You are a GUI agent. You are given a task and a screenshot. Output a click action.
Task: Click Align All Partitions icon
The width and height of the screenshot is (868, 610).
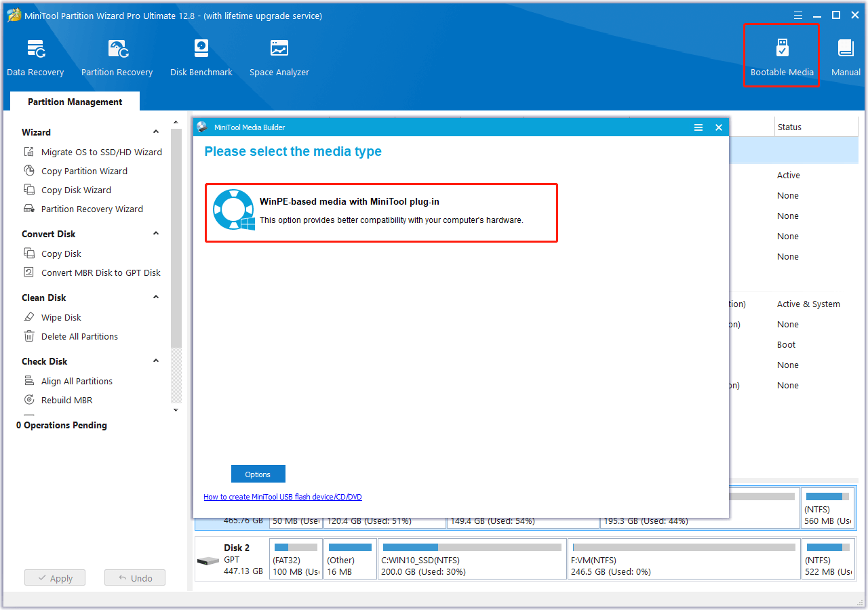(29, 381)
